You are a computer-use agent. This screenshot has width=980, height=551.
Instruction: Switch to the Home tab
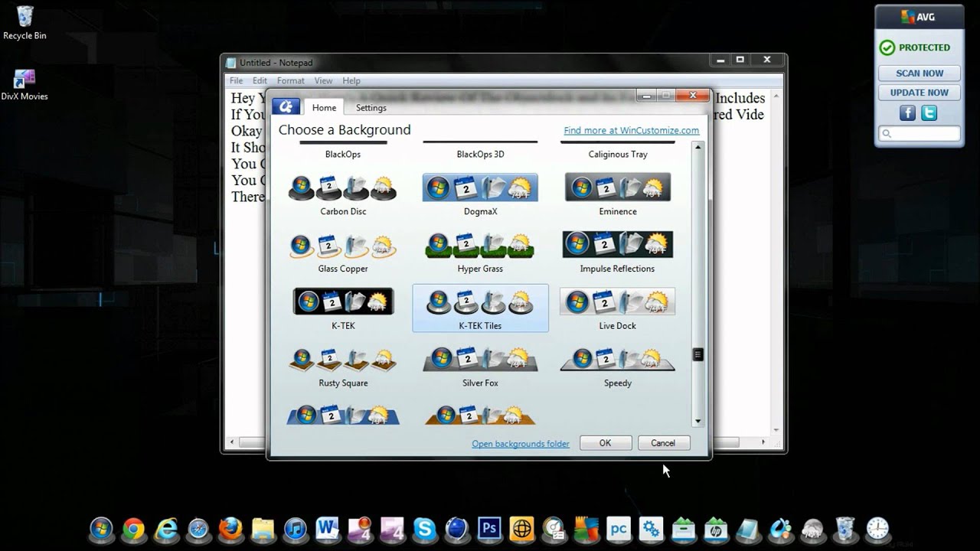pos(324,108)
